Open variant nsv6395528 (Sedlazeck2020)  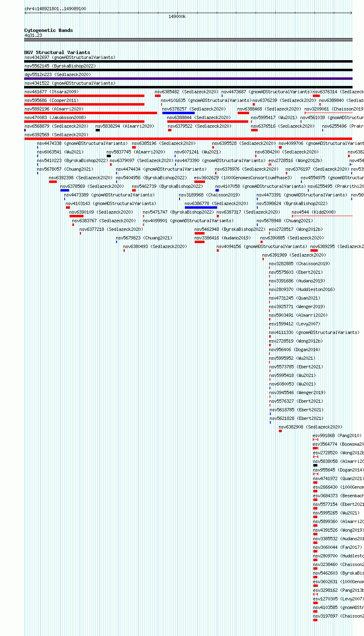tap(244, 143)
